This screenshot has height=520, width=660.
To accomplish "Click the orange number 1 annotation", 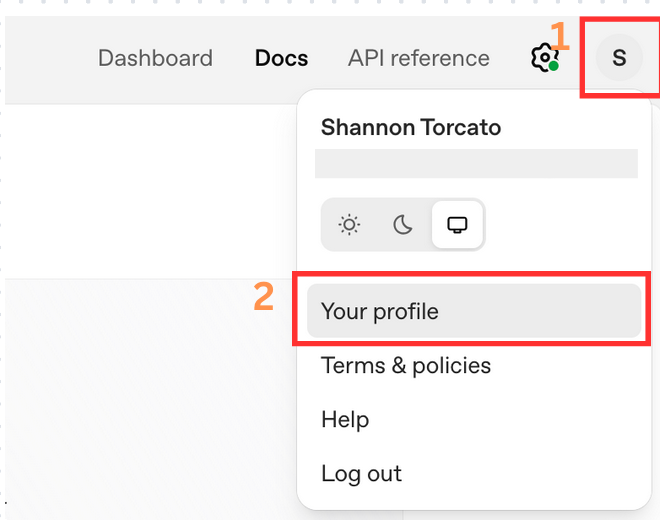I will click(x=560, y=37).
